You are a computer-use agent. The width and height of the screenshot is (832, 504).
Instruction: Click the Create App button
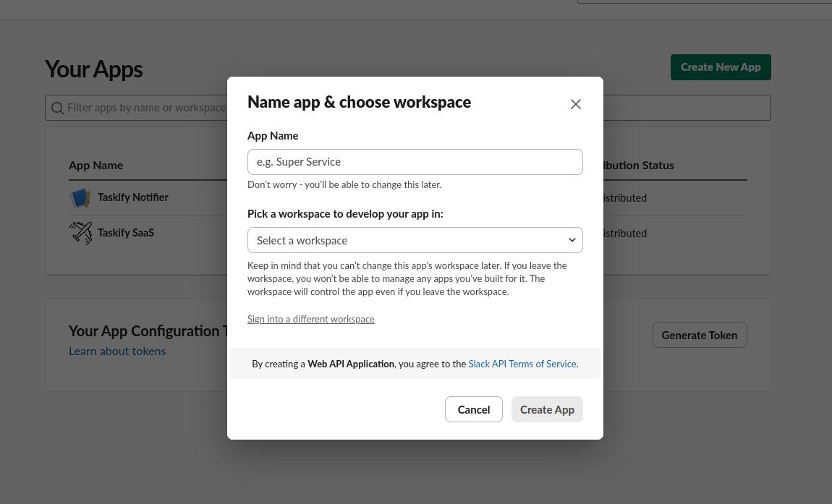point(547,409)
